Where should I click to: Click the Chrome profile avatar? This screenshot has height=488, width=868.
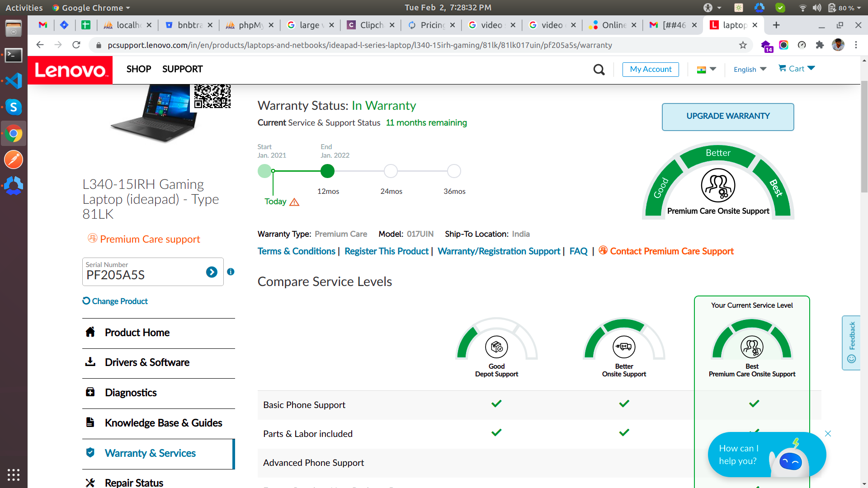pyautogui.click(x=838, y=45)
